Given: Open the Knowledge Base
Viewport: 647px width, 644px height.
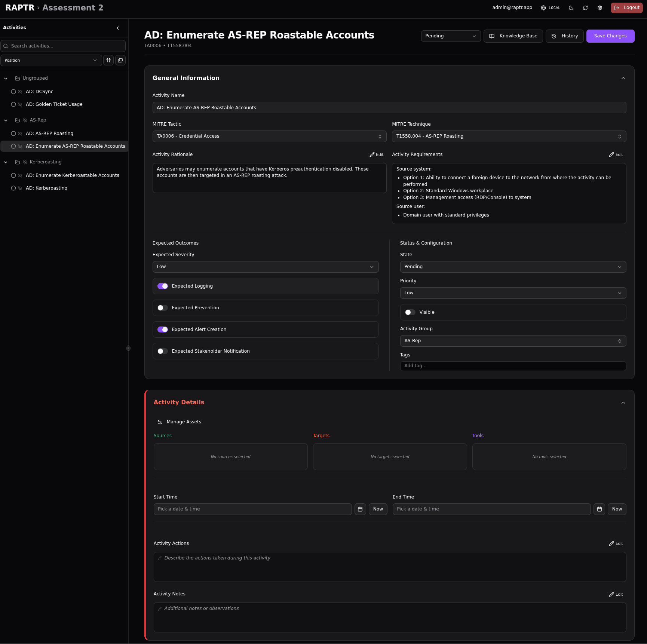Looking at the screenshot, I should coord(513,36).
